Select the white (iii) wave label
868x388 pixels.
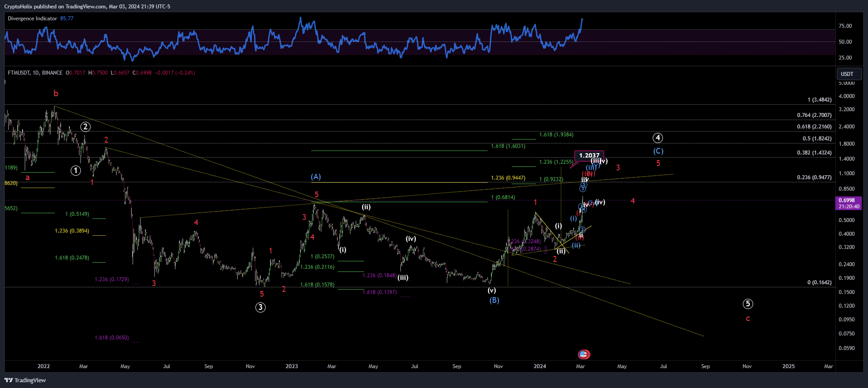tap(403, 278)
